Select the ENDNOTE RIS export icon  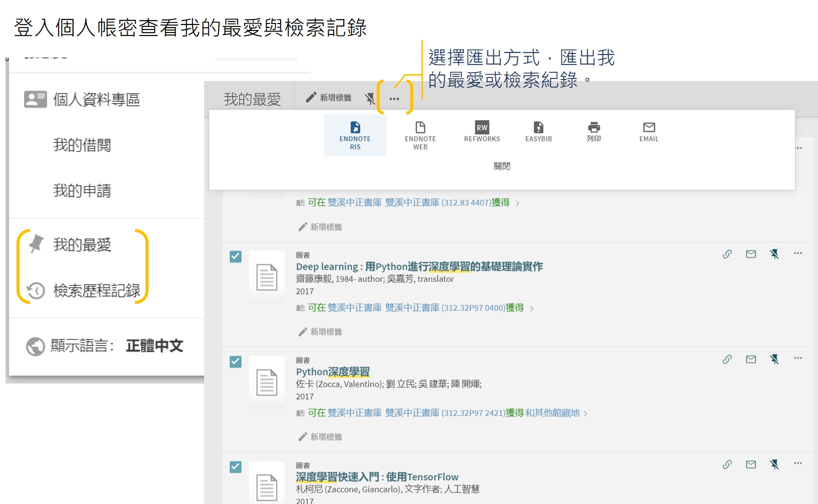coord(355,133)
